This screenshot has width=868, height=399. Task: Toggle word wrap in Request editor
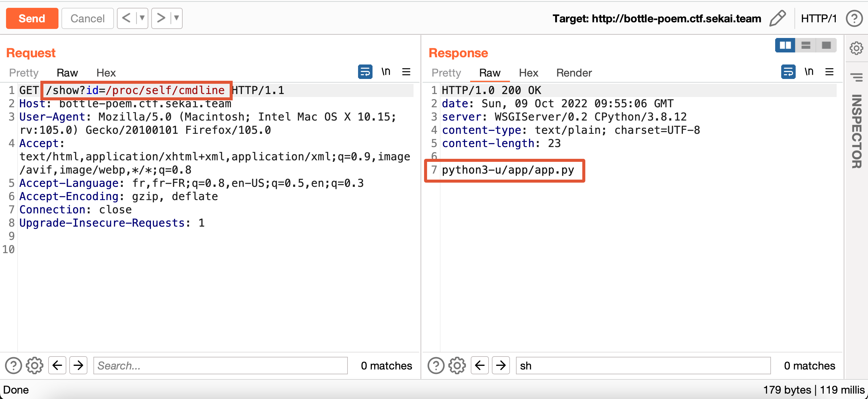click(x=365, y=71)
